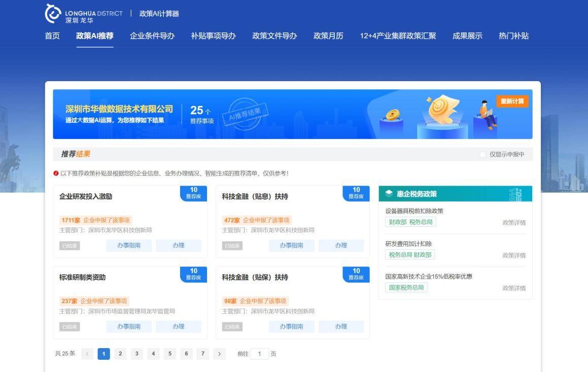Open 政策详情 for 研发费用加计扣除
588x372 pixels.
tap(514, 255)
